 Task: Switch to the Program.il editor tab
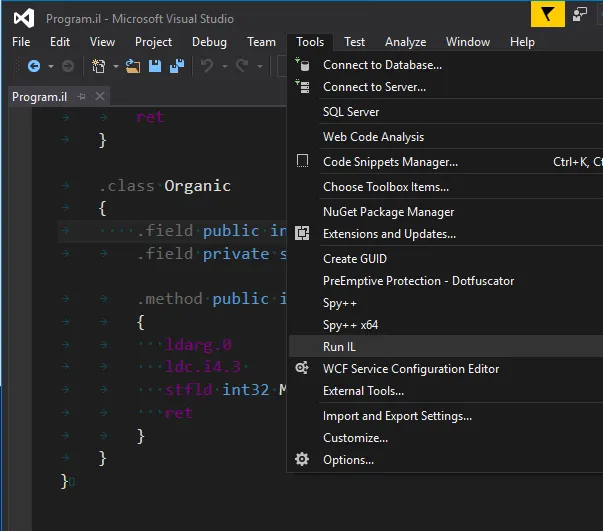pyautogui.click(x=40, y=97)
